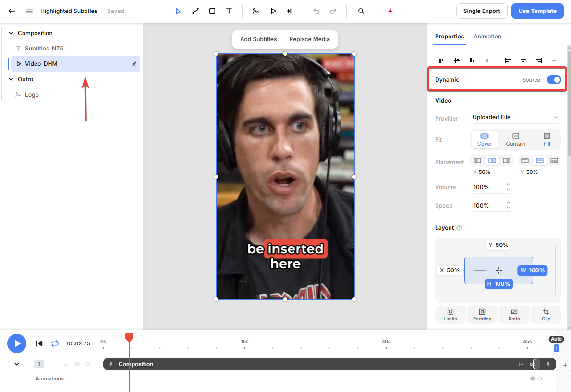Open the AI sparkle assistant
This screenshot has width=571, height=392.
[390, 11]
